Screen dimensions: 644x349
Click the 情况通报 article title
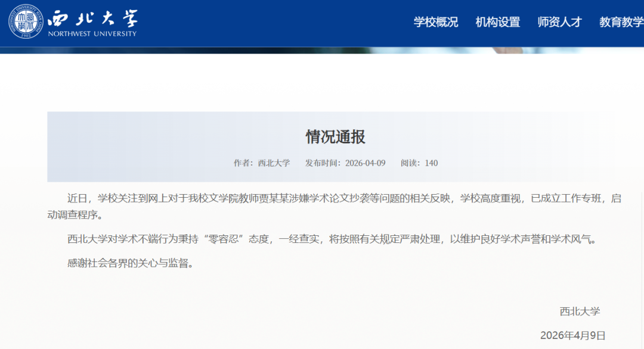pyautogui.click(x=335, y=137)
